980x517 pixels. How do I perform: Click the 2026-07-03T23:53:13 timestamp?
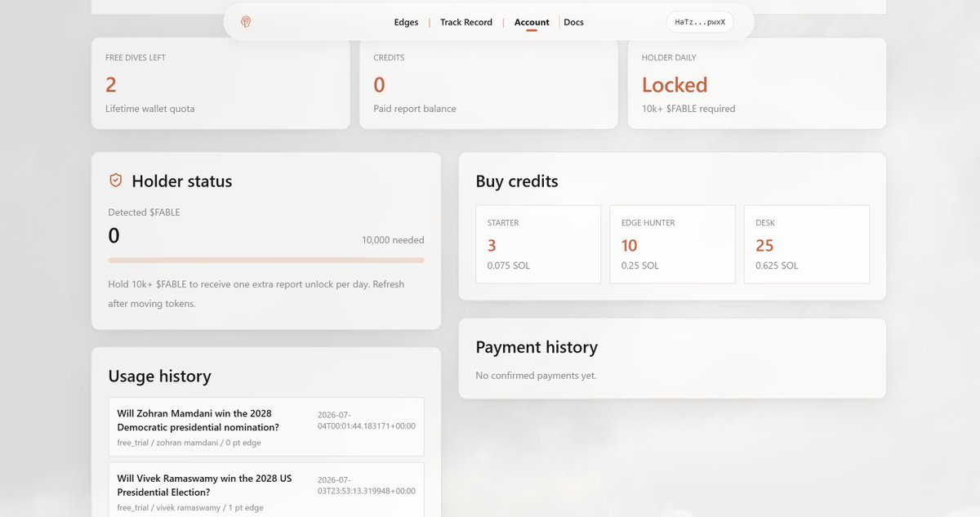click(367, 485)
